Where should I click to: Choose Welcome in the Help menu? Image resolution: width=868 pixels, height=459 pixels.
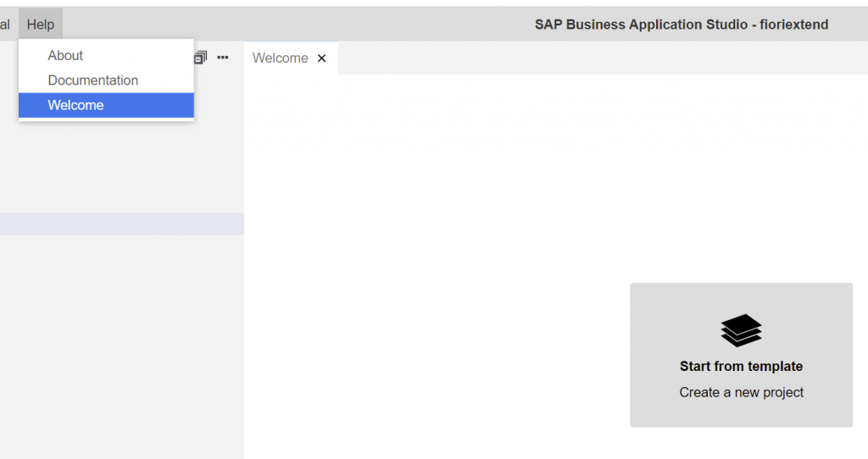point(106,105)
